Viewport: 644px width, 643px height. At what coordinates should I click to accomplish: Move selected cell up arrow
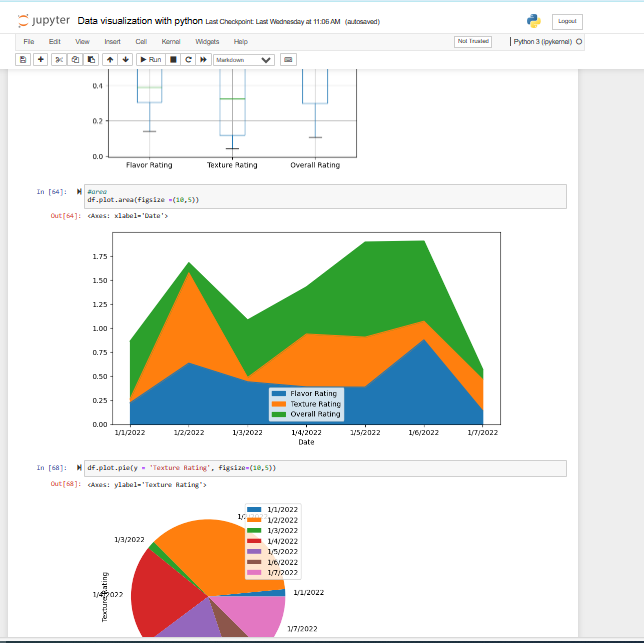[x=110, y=60]
